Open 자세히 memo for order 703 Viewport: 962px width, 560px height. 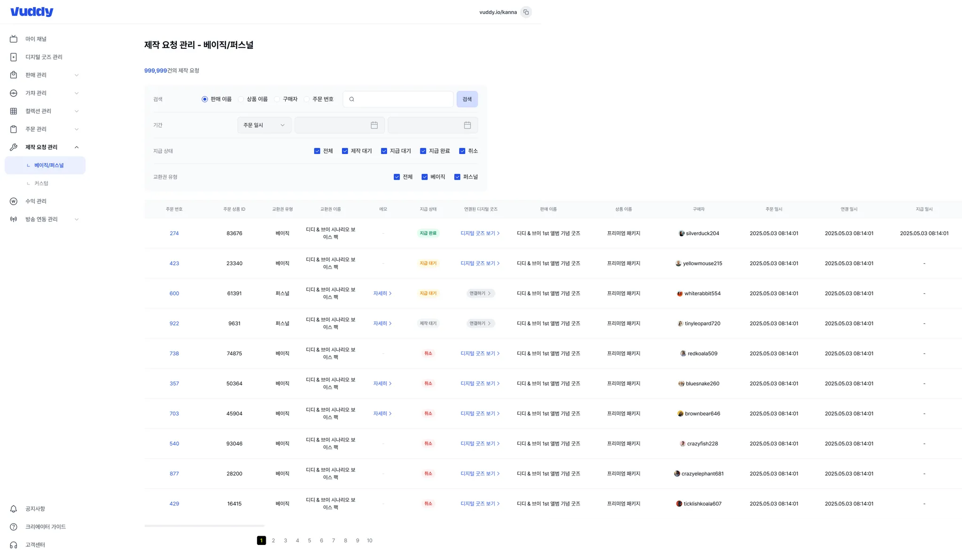(x=382, y=414)
